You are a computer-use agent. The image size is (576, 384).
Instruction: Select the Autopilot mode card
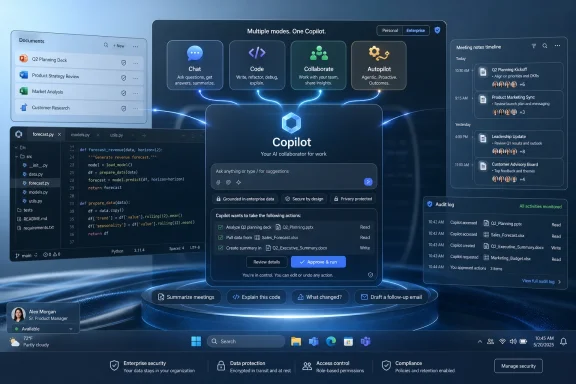click(x=379, y=65)
